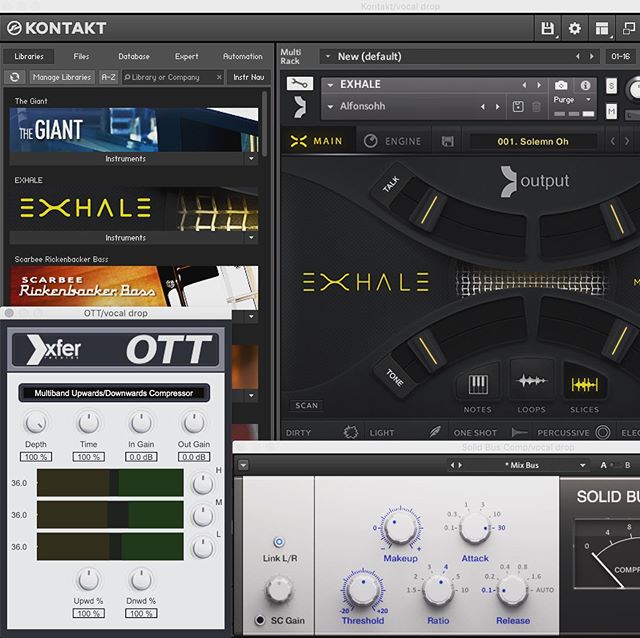Open the Automation tab
Viewport: 640px width, 638px height.
[242, 56]
